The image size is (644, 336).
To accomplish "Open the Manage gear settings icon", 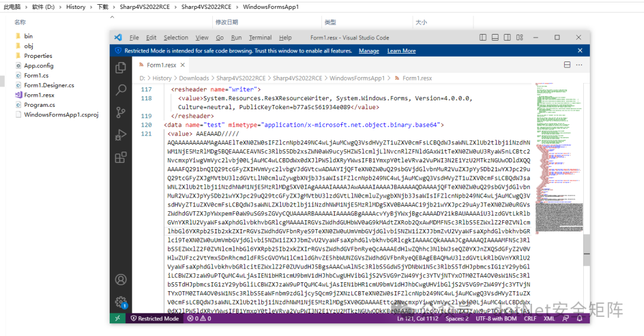I will [x=120, y=302].
